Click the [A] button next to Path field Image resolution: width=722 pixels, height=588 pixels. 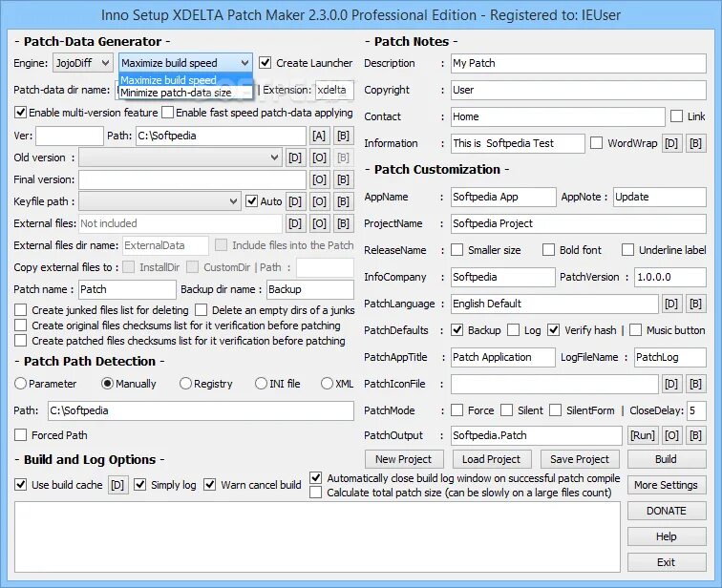(x=319, y=136)
